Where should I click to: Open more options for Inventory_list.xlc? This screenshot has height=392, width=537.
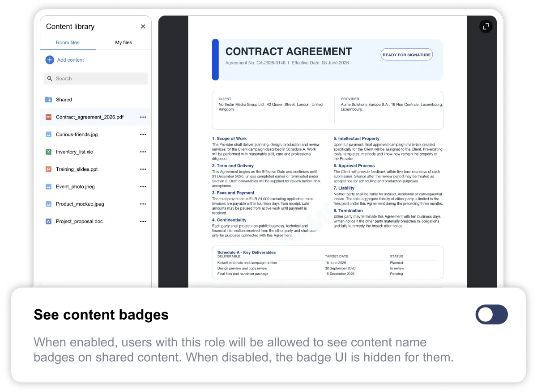[143, 152]
